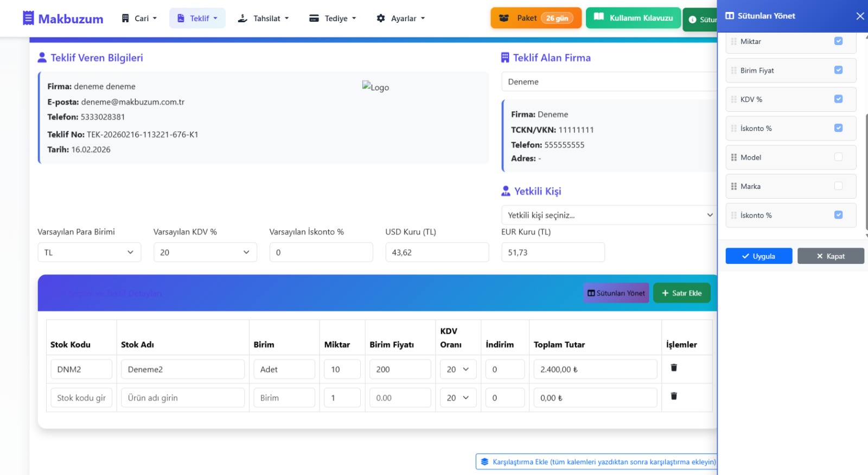The height and width of the screenshot is (475, 868).
Task: Click the Satır Ekle button
Action: pyautogui.click(x=681, y=293)
